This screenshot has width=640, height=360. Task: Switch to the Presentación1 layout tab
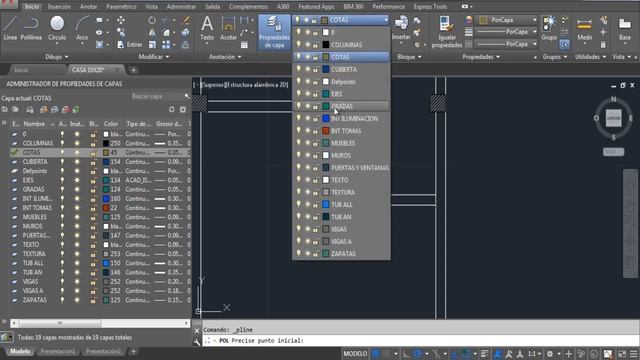pyautogui.click(x=58, y=351)
